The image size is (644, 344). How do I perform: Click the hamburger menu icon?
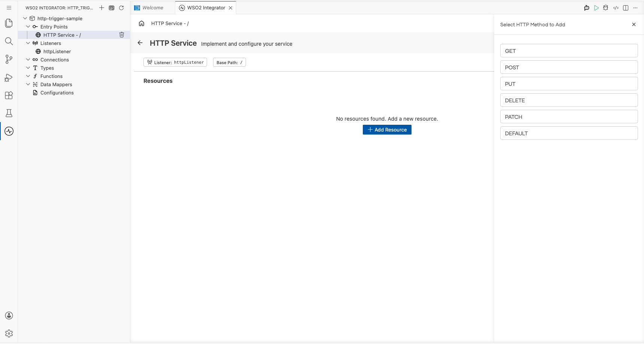(9, 7)
